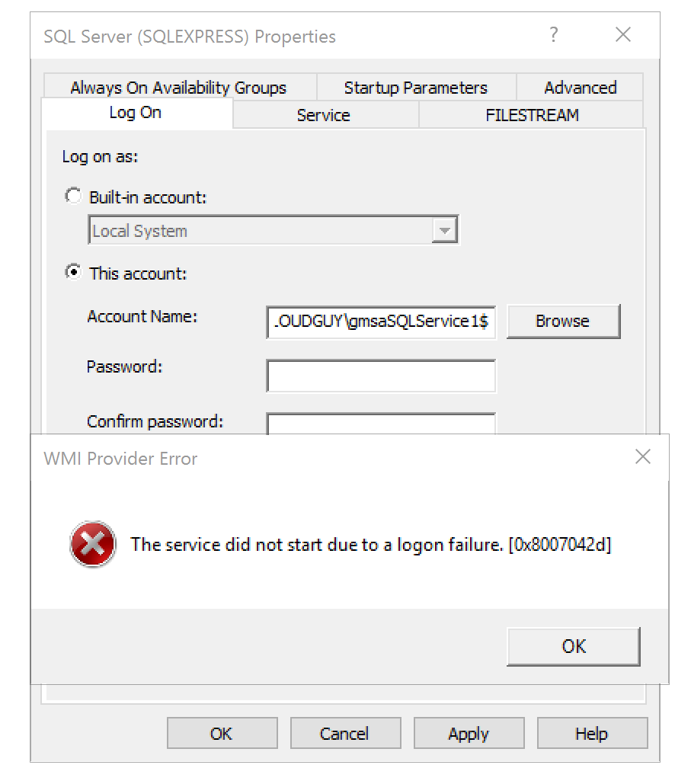Click the Cancel button
Screen dimensions: 691x784
345,733
